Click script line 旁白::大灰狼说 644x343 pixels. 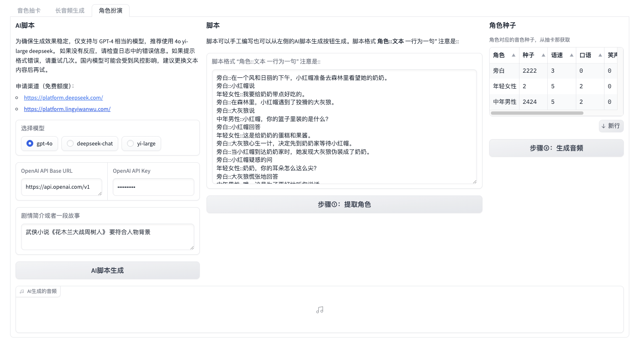236,111
